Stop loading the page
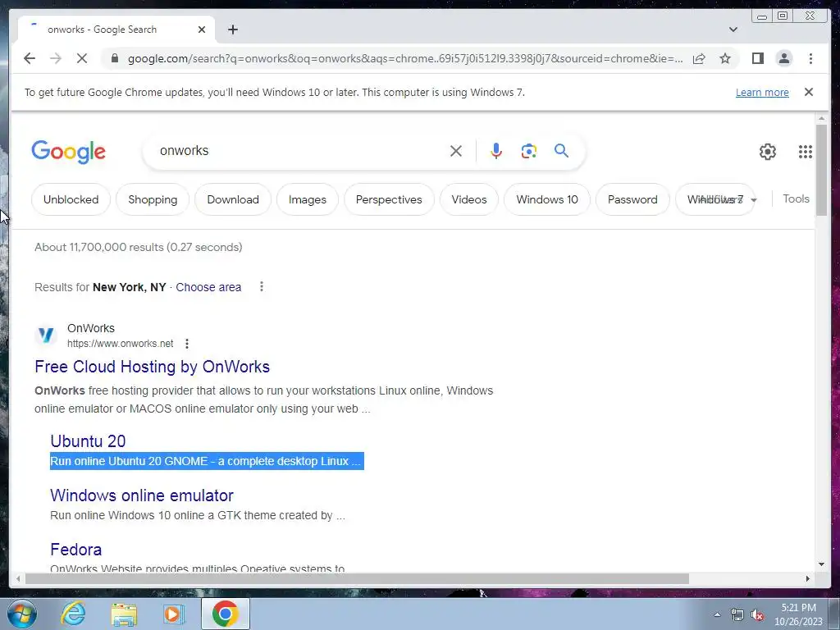This screenshot has width=840, height=630. pos(82,58)
